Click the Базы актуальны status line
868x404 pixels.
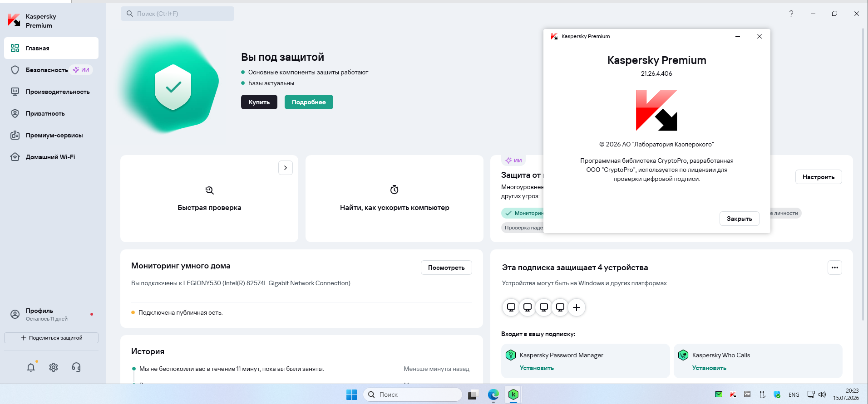(x=271, y=83)
